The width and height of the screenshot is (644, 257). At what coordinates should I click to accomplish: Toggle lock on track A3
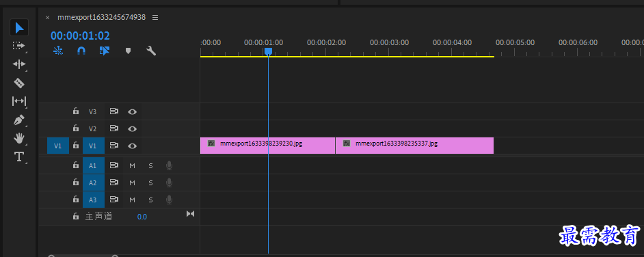pyautogui.click(x=76, y=199)
